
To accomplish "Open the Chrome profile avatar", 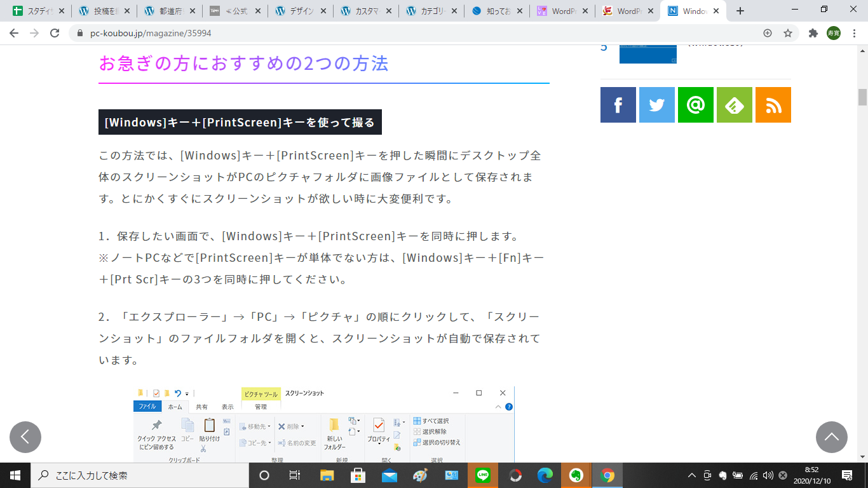I will pos(833,33).
